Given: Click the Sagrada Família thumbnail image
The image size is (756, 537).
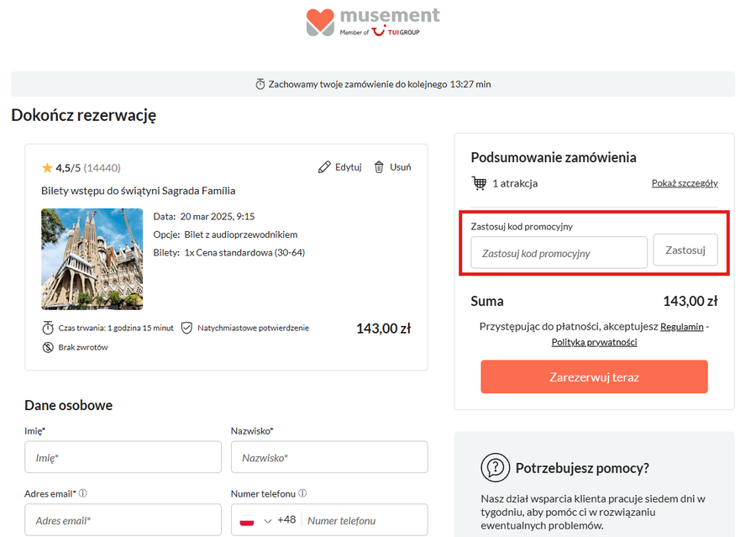Looking at the screenshot, I should click(92, 259).
